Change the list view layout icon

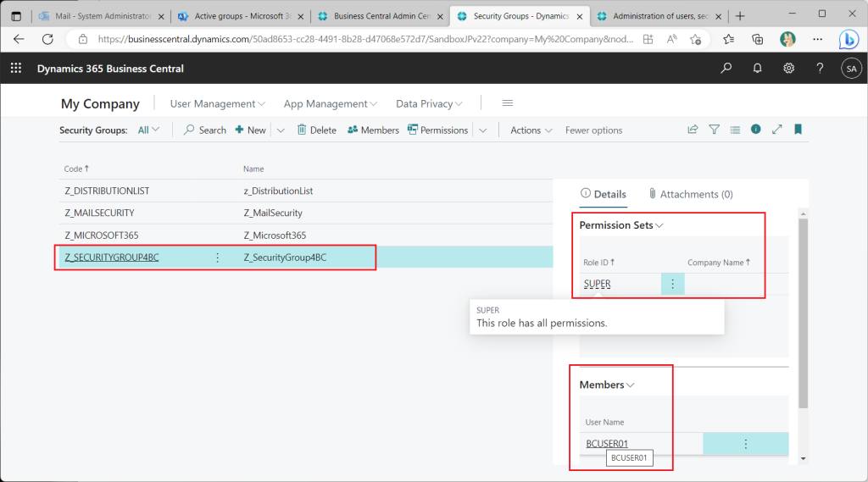735,130
